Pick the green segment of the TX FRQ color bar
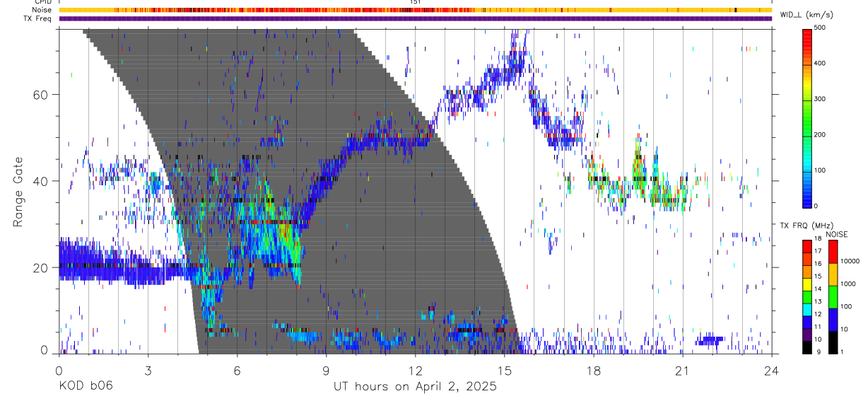This screenshot has height=401, width=868. (x=807, y=297)
